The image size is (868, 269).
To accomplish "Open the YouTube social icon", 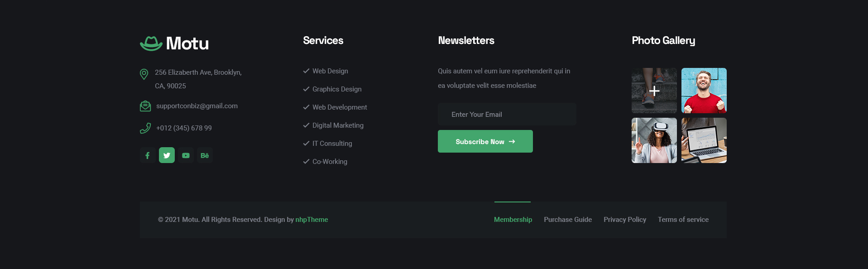I will (186, 155).
